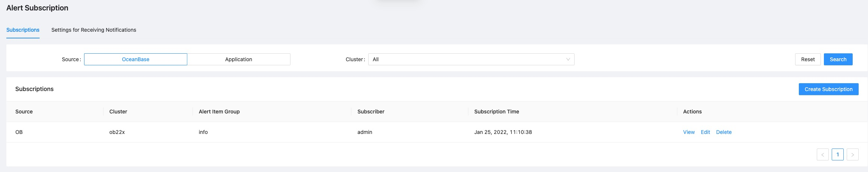Delete the ob22x subscription
The width and height of the screenshot is (868, 172).
724,132
